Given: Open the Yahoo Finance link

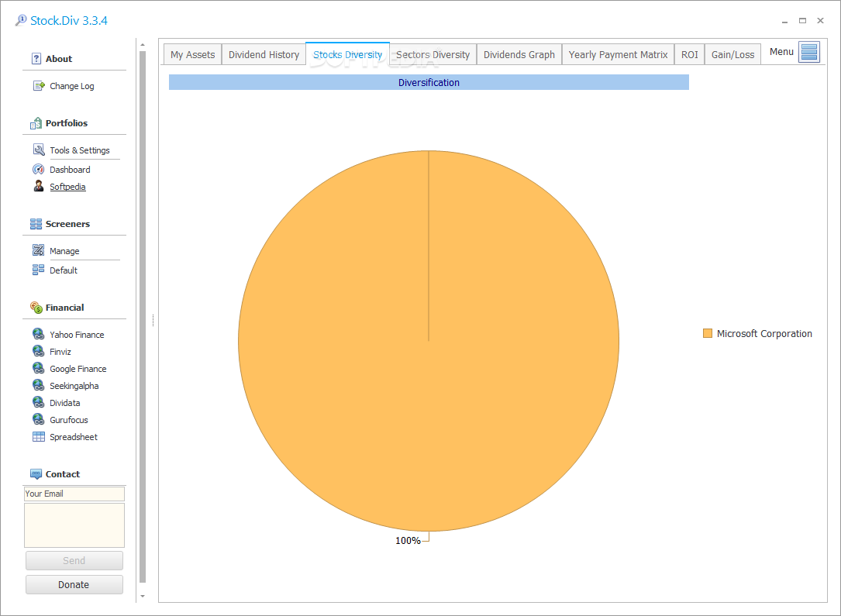Looking at the screenshot, I should tap(77, 335).
